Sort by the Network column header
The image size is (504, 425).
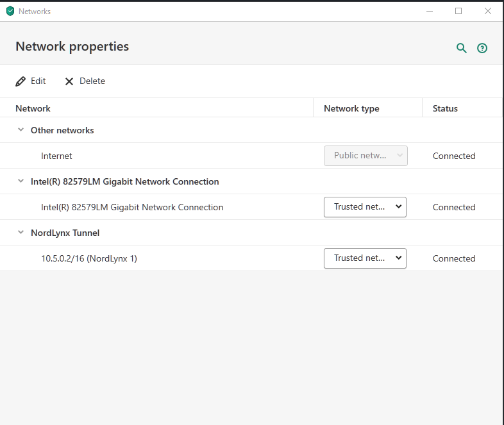tap(33, 108)
